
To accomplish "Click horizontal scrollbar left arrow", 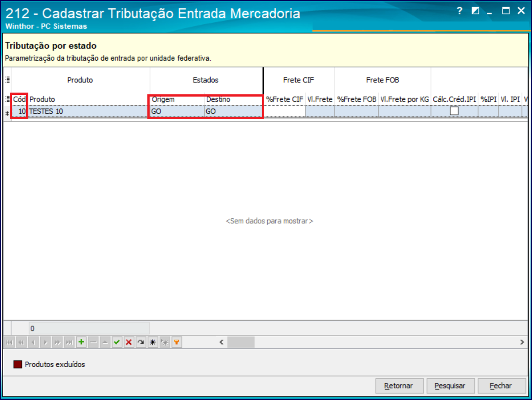I will pyautogui.click(x=222, y=342).
